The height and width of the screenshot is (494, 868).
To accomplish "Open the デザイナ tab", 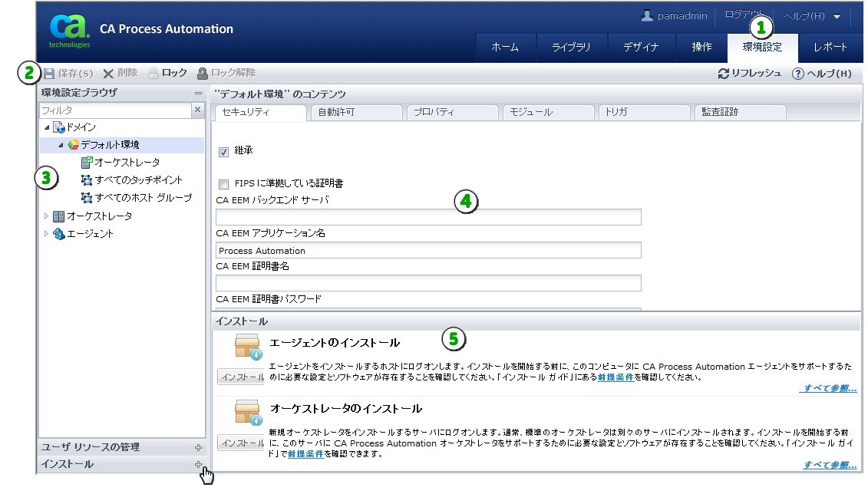I will pos(641,48).
